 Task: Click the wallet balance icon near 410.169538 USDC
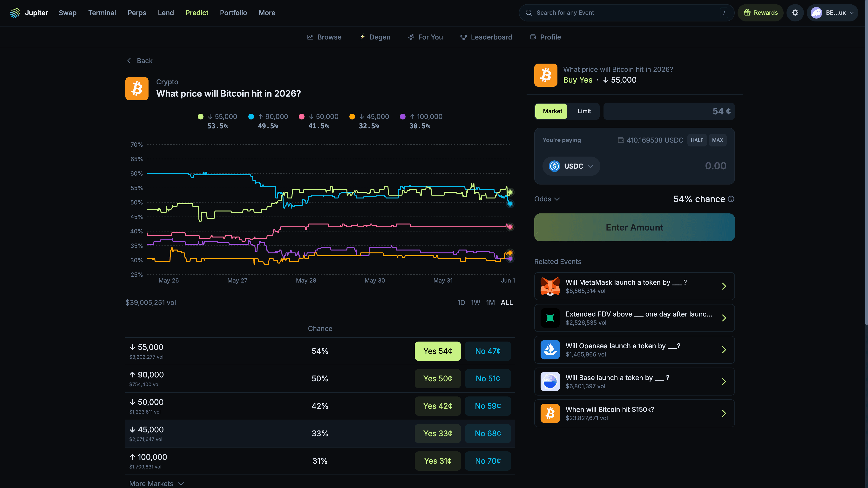[x=621, y=140]
